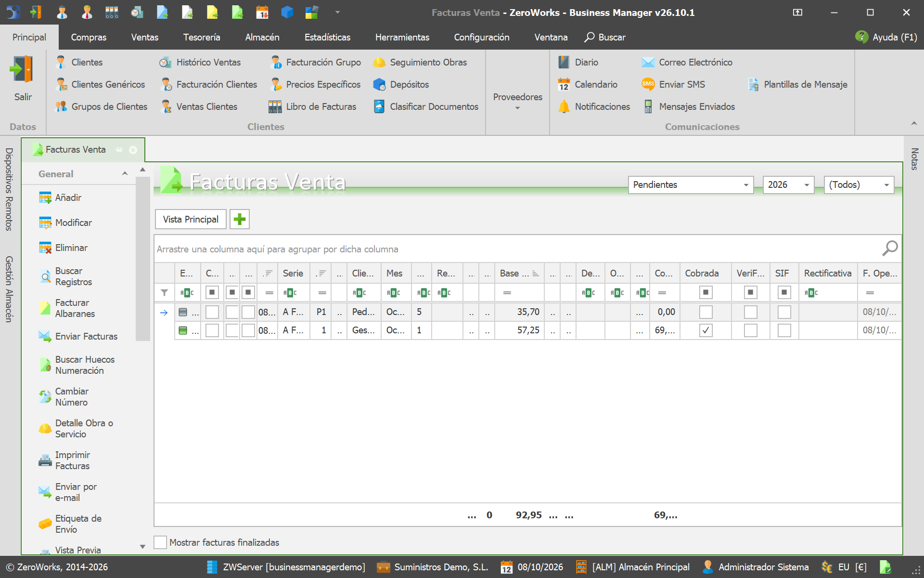Screen dimensions: 924x578
Task: Open the Calendario
Action: 588,84
